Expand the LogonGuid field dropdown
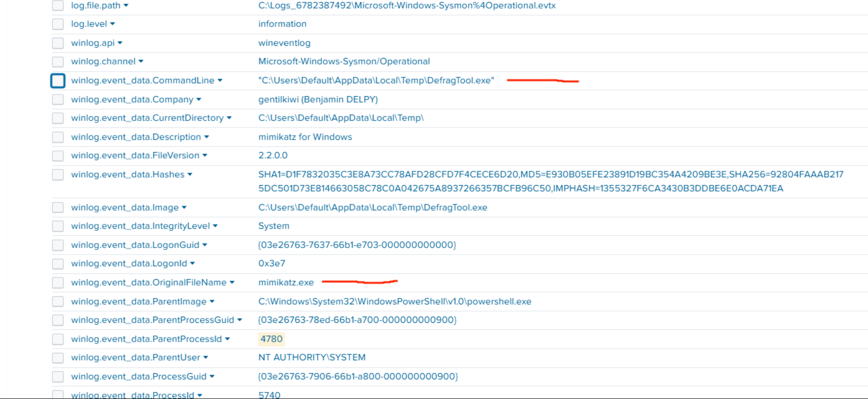Viewport: 868px width, 399px height. point(204,245)
